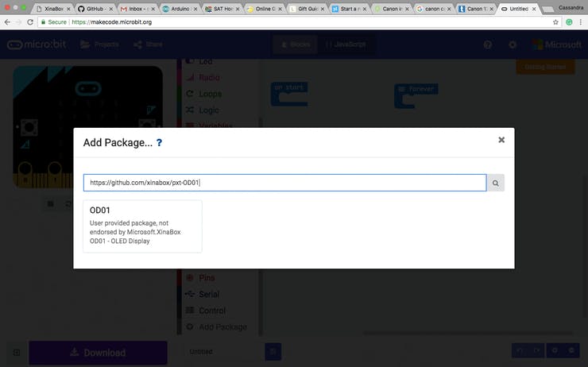This screenshot has width=588, height=367.
Task: Click the Share button
Action: pyautogui.click(x=148, y=44)
